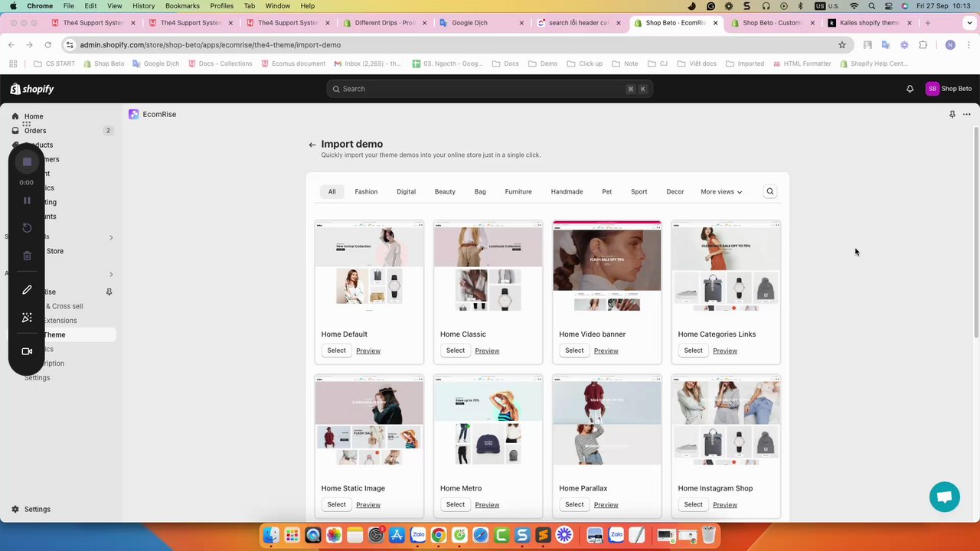Viewport: 980px width, 551px height.
Task: Stop the screen recording
Action: point(27,161)
